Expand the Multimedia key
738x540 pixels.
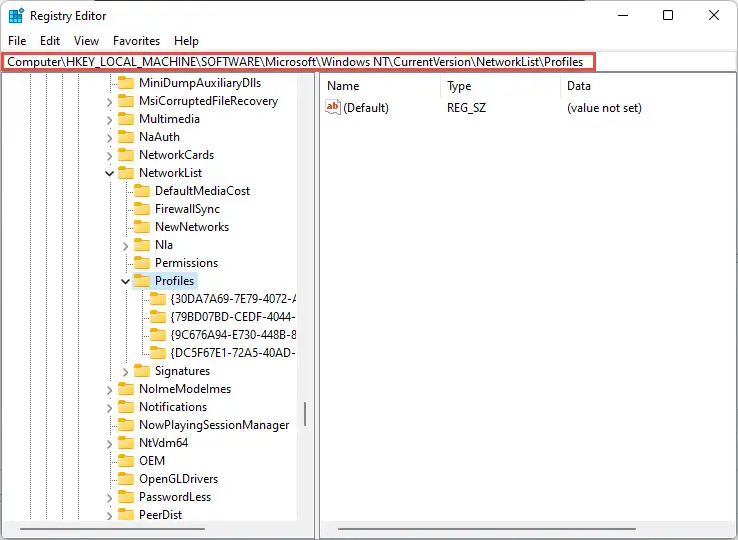pos(109,120)
